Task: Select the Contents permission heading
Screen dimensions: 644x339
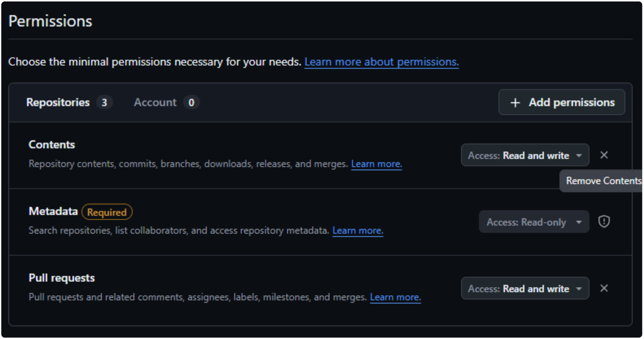Action: click(52, 145)
